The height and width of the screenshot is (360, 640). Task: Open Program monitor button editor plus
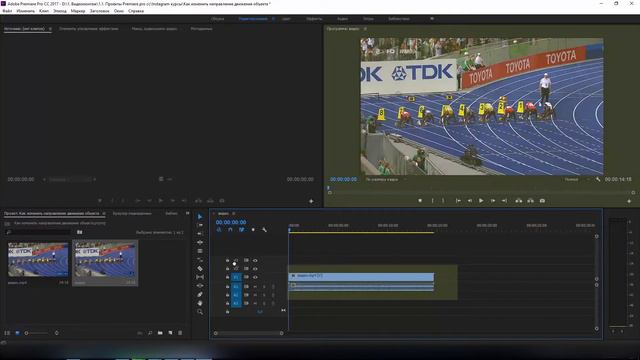629,201
